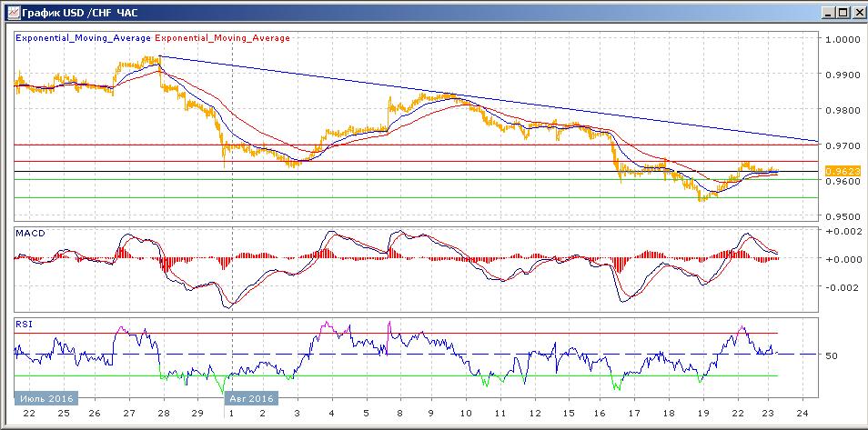Click date label 26 on time axis
The height and width of the screenshot is (430, 868).
pyautogui.click(x=96, y=414)
